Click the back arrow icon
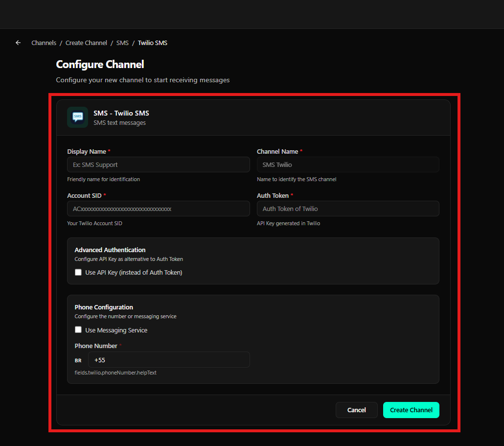 click(x=18, y=43)
